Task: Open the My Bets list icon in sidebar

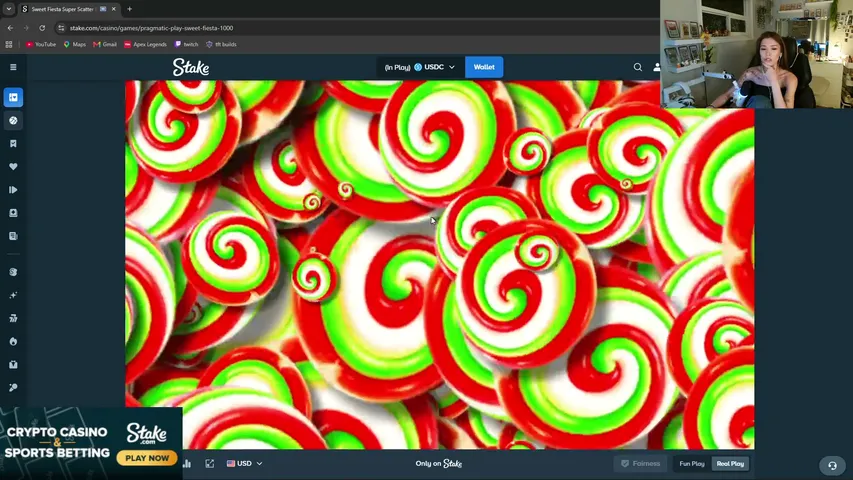Action: pos(13,236)
